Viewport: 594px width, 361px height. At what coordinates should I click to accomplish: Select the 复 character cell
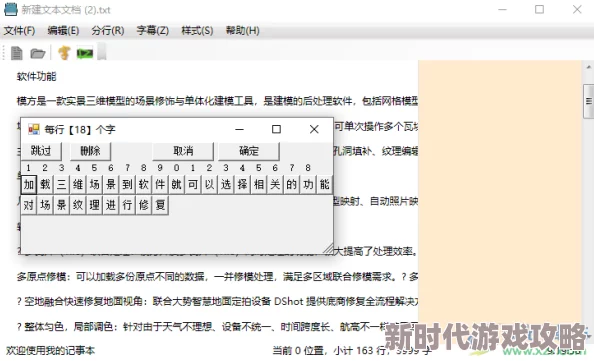point(160,205)
